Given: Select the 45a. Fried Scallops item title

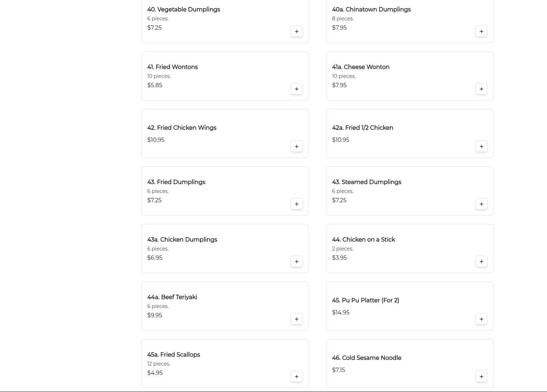Looking at the screenshot, I should point(173,354).
